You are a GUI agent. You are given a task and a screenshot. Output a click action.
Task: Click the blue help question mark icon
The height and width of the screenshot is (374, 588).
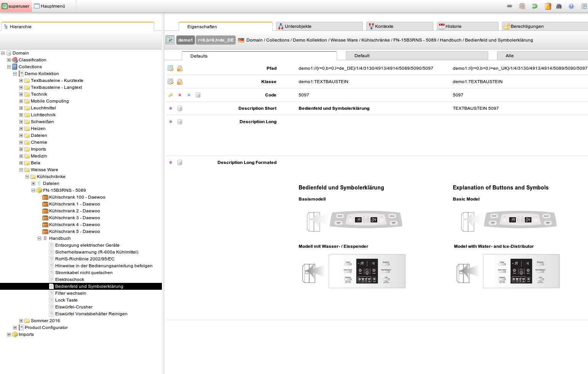pyautogui.click(x=571, y=6)
